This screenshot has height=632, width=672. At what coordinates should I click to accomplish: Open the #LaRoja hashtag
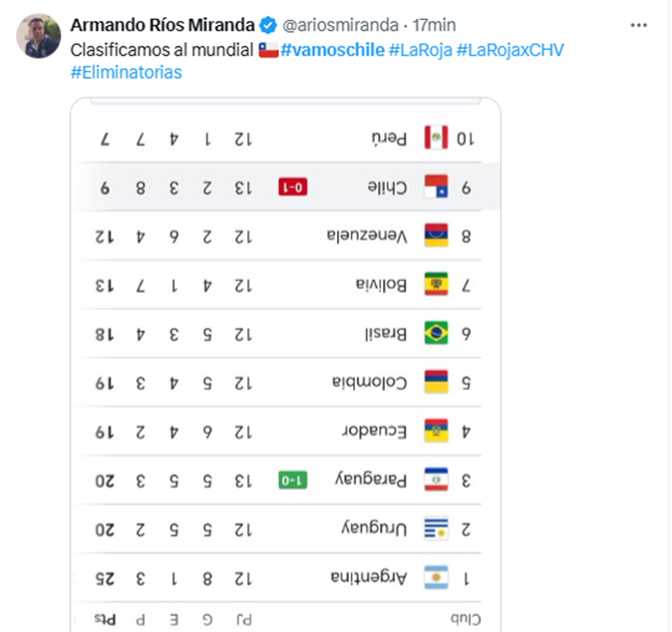(x=421, y=50)
